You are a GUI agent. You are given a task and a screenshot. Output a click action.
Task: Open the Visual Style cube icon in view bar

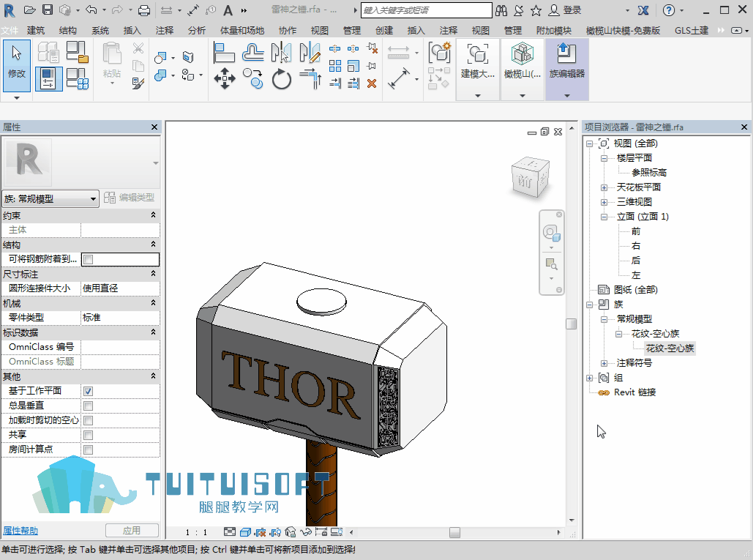click(245, 532)
